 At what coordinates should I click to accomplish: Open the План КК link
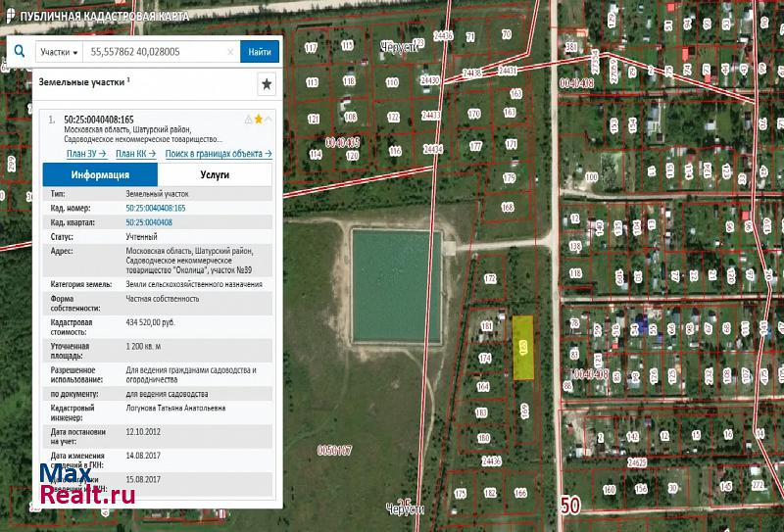pos(134,154)
